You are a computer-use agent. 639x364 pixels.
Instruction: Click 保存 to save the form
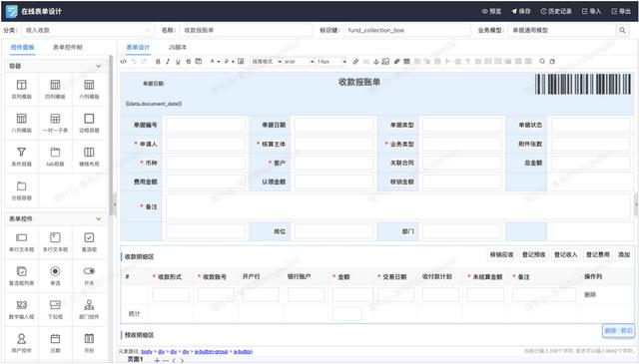tap(521, 11)
